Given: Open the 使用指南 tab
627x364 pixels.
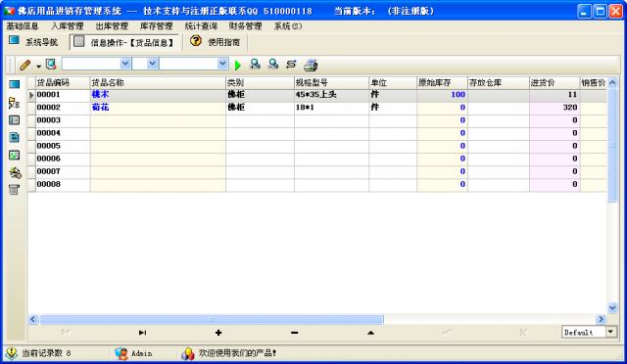Looking at the screenshot, I should tap(216, 42).
